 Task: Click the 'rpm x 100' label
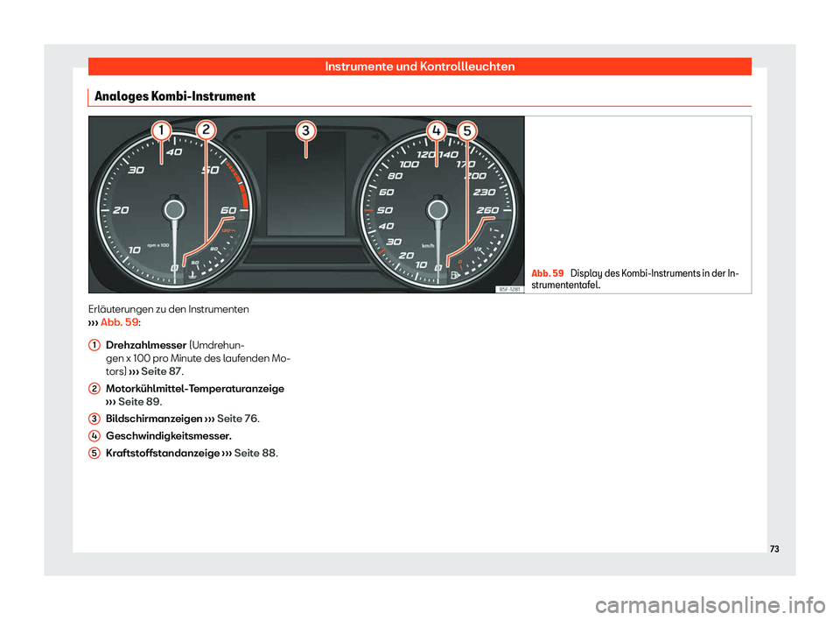click(x=158, y=245)
